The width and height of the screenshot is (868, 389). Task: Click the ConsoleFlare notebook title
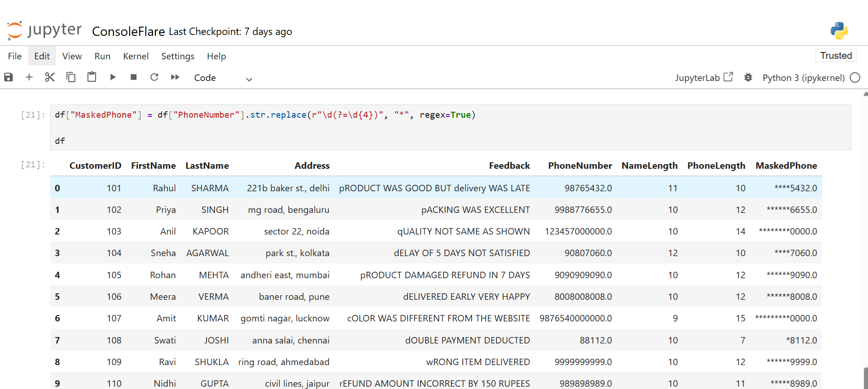(128, 31)
